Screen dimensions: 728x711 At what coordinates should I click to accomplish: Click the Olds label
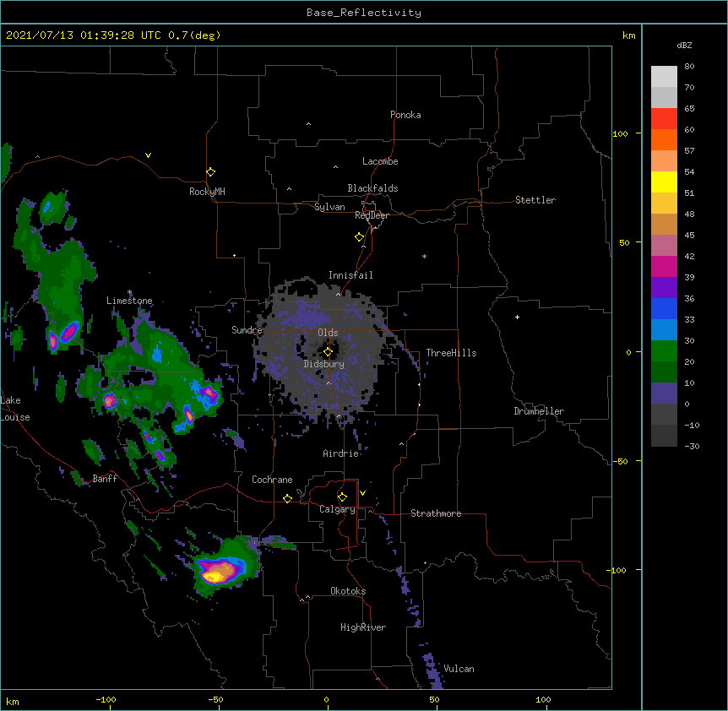[328, 333]
